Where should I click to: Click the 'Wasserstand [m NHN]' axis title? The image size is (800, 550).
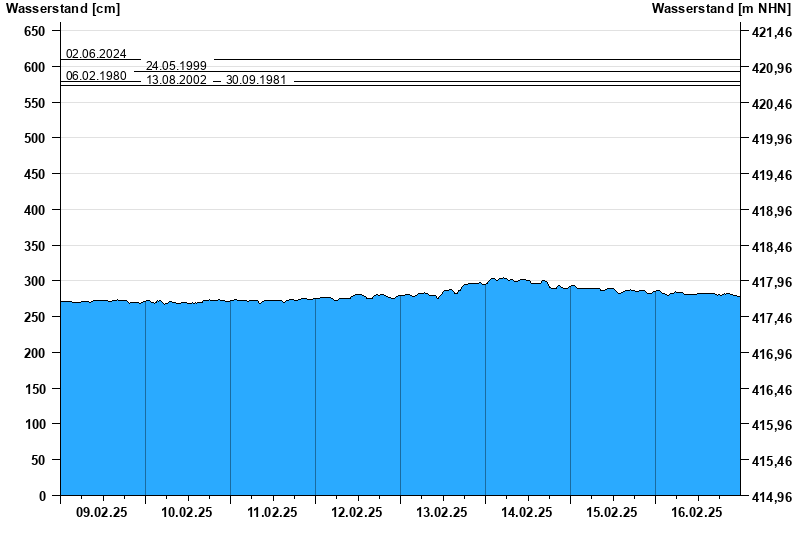[x=721, y=9]
